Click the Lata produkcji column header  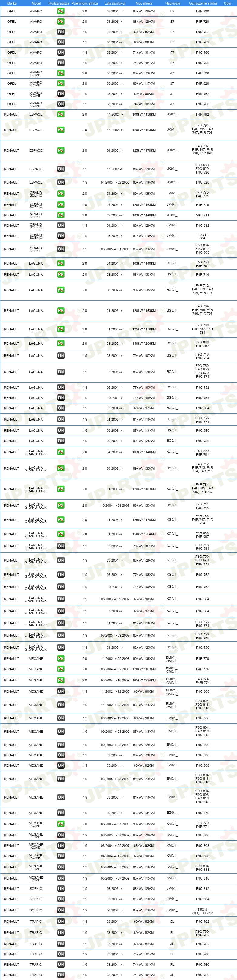[x=115, y=3]
